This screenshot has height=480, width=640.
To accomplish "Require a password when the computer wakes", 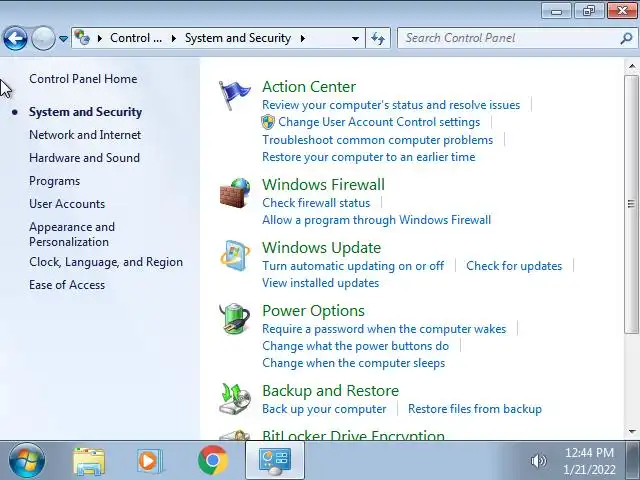I will tap(384, 329).
